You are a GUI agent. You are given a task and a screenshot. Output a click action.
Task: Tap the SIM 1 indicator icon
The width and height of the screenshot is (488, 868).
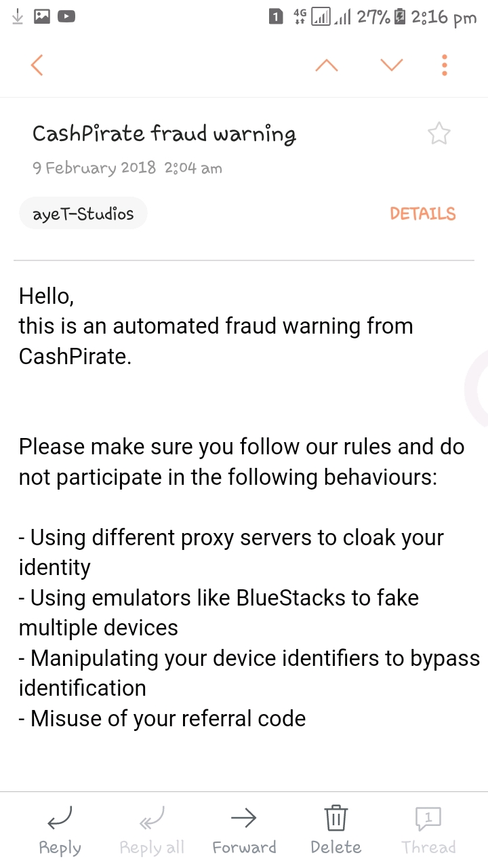[x=276, y=17]
